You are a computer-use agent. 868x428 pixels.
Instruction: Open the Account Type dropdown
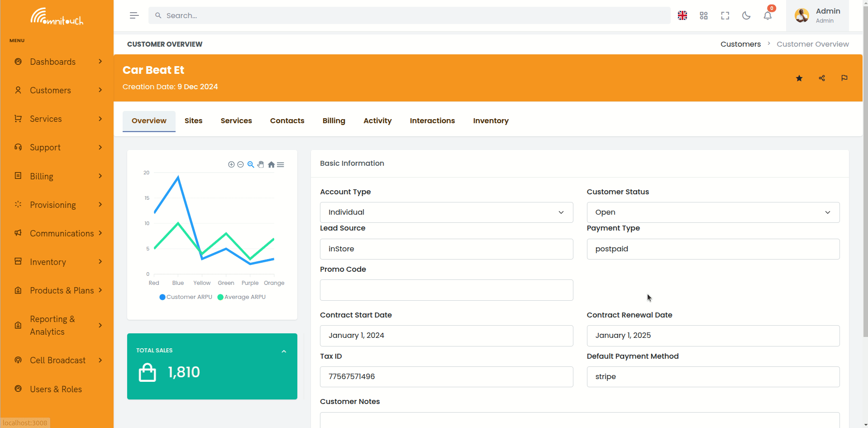pos(446,212)
